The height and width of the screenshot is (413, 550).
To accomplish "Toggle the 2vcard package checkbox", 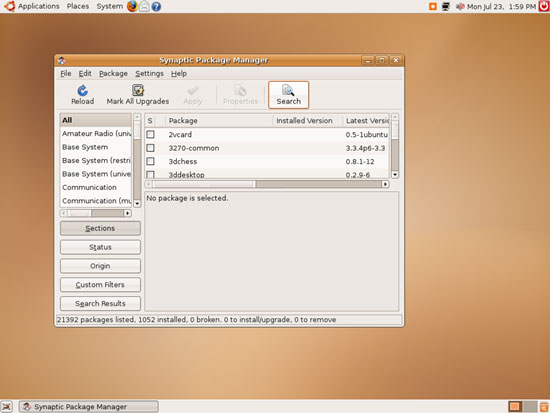I will coord(150,134).
